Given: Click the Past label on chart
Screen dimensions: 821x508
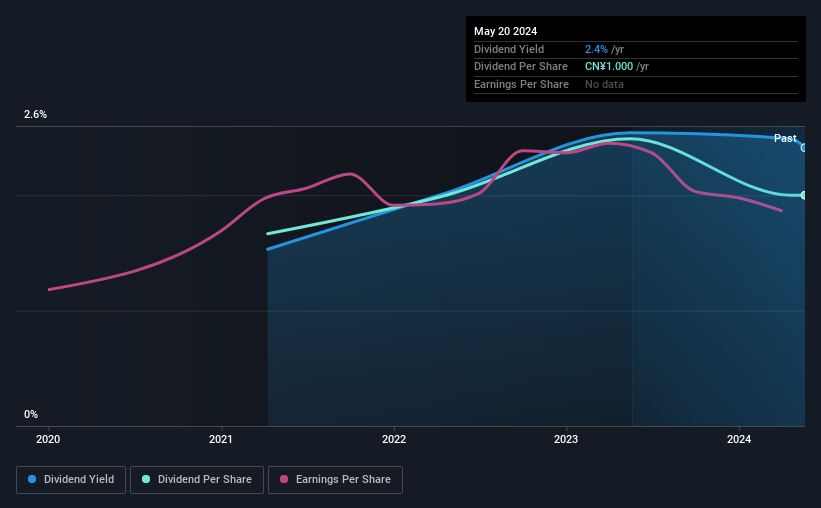Looking at the screenshot, I should tap(785, 138).
